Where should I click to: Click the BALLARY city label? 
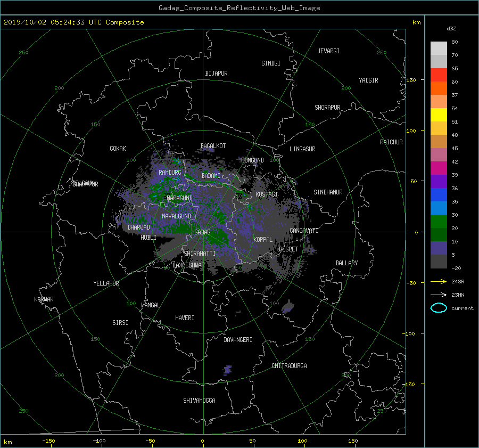click(x=346, y=263)
